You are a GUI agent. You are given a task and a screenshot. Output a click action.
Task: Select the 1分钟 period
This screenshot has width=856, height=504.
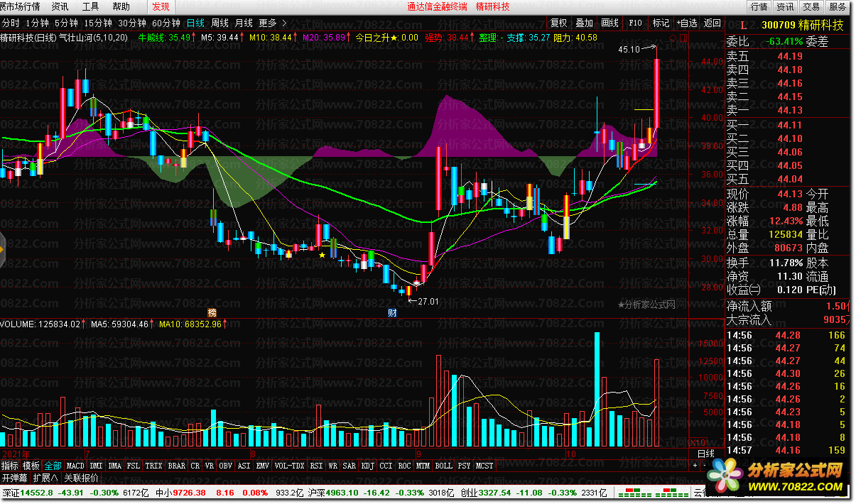(x=37, y=23)
